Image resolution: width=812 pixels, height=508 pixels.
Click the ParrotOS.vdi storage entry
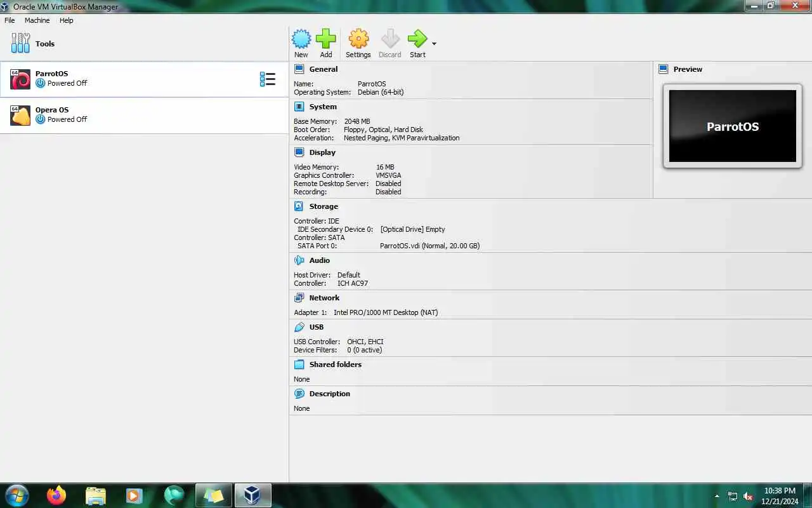click(x=429, y=246)
